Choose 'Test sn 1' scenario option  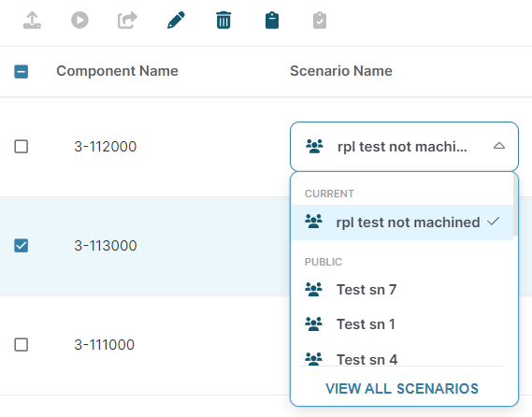(x=402, y=324)
